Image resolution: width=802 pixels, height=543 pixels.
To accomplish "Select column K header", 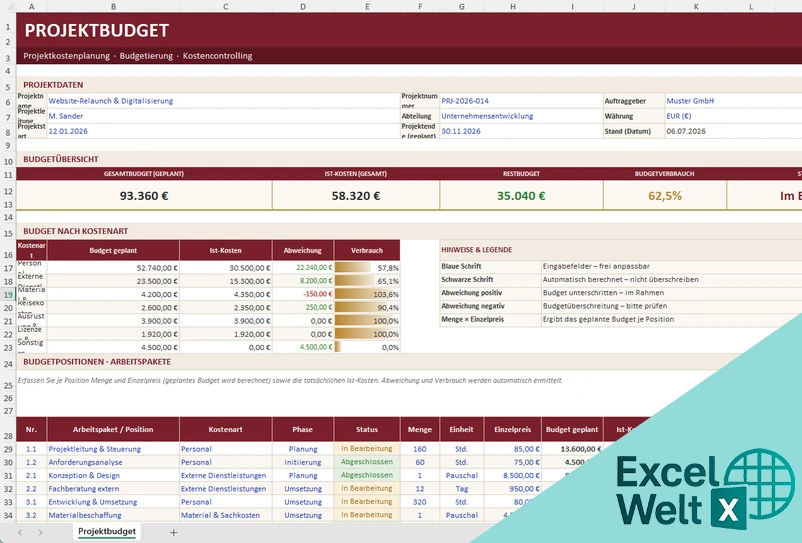I will (696, 6).
